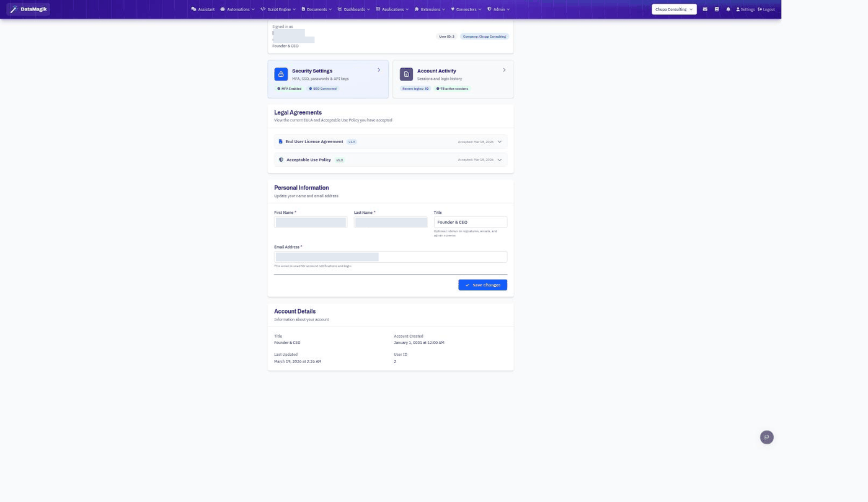Click the Account Details heading
This screenshot has height=502, width=868.
coord(294,311)
